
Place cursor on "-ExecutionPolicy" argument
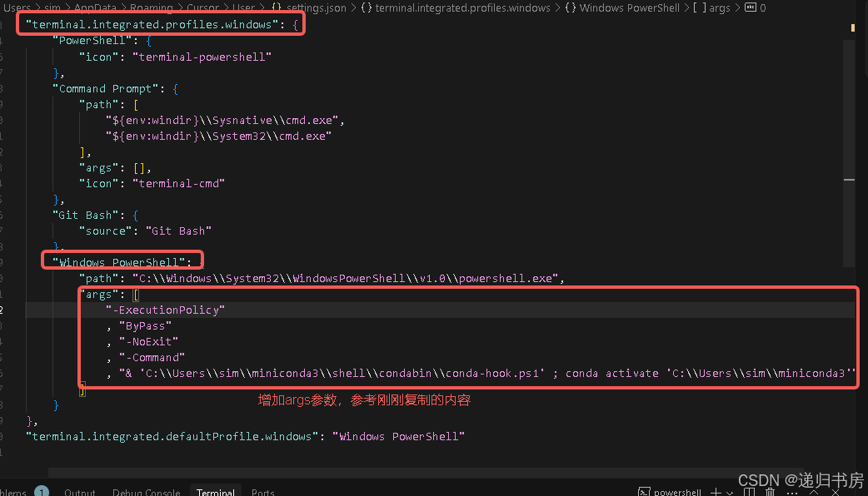click(x=165, y=310)
